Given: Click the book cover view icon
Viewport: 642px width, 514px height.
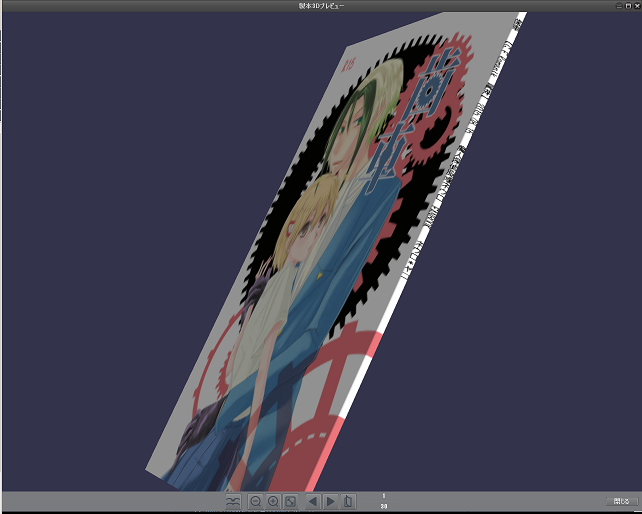Looking at the screenshot, I should [348, 501].
